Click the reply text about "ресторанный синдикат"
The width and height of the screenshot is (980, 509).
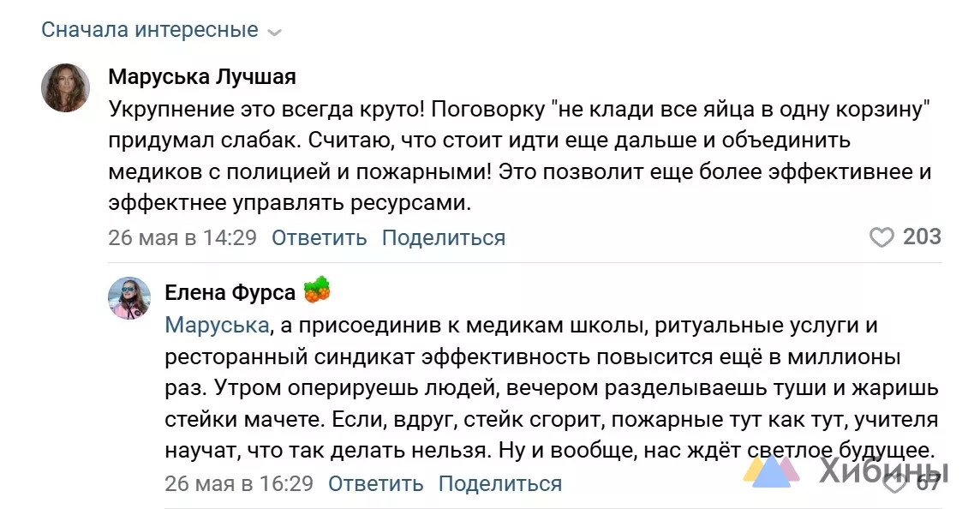tap(552, 387)
